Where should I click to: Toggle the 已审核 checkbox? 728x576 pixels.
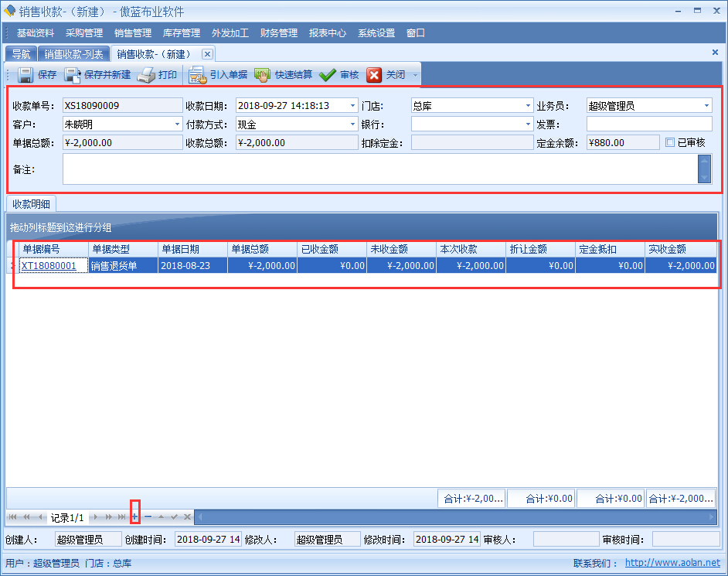tap(670, 142)
